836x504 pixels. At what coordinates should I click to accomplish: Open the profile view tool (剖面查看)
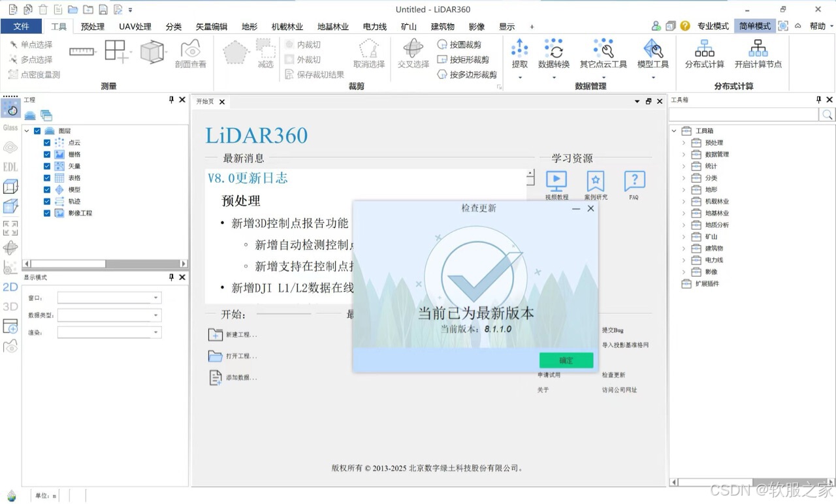pyautogui.click(x=191, y=54)
